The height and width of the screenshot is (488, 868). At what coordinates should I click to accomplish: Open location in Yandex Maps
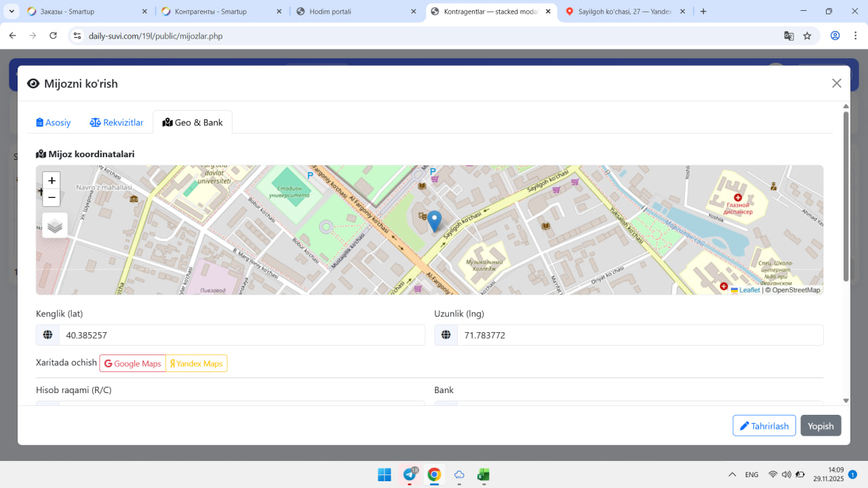197,363
